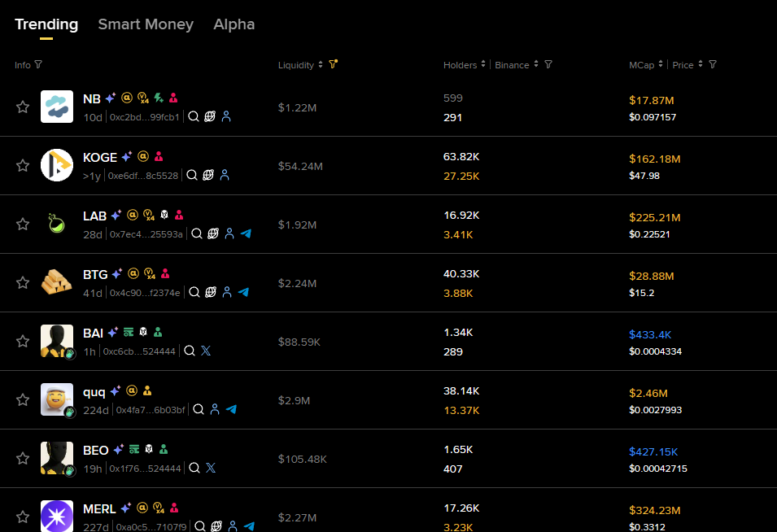Image resolution: width=777 pixels, height=532 pixels.
Task: Favorite the NB token with its star
Action: pos(22,107)
